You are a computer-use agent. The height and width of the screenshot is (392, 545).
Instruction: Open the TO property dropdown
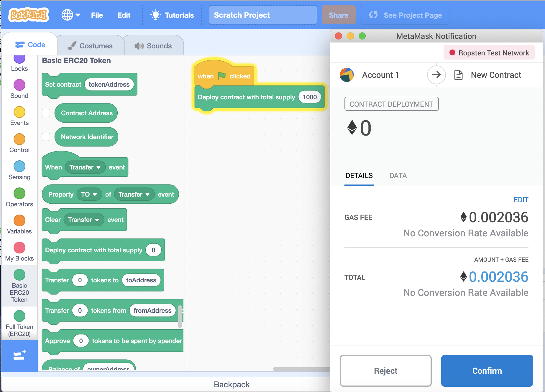(x=89, y=194)
